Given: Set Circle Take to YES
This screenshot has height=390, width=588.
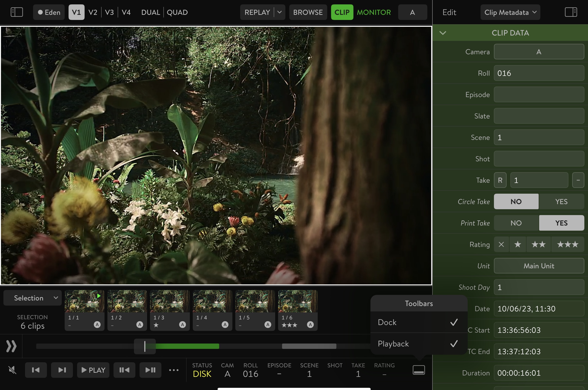Looking at the screenshot, I should click(561, 201).
